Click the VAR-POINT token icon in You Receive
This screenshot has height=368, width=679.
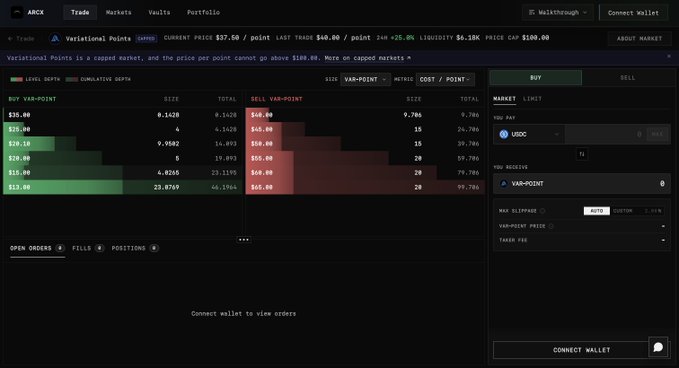click(504, 184)
